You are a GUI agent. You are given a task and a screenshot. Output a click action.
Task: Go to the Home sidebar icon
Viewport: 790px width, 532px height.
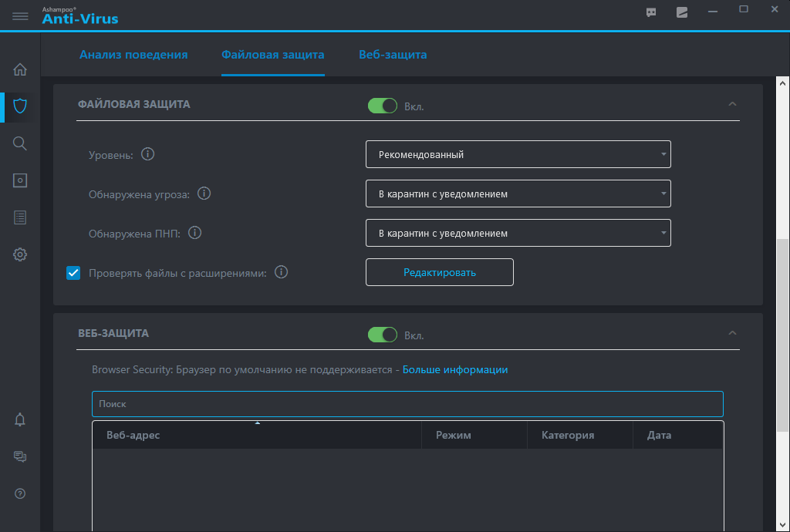20,69
